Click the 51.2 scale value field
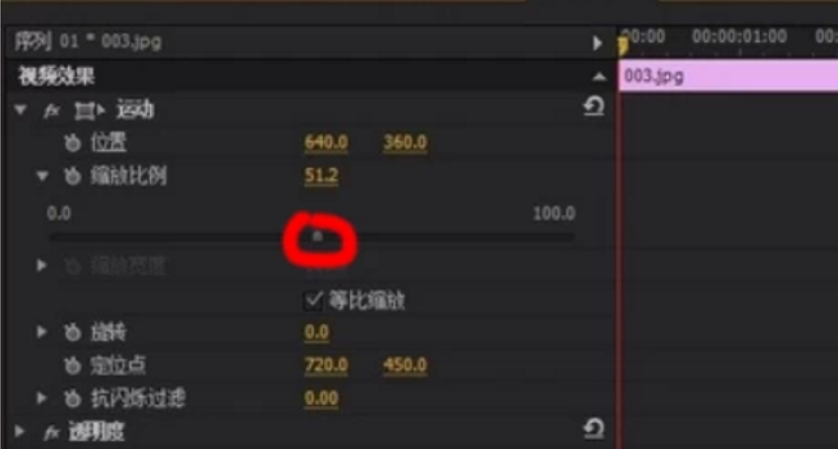The height and width of the screenshot is (450, 838). point(321,175)
